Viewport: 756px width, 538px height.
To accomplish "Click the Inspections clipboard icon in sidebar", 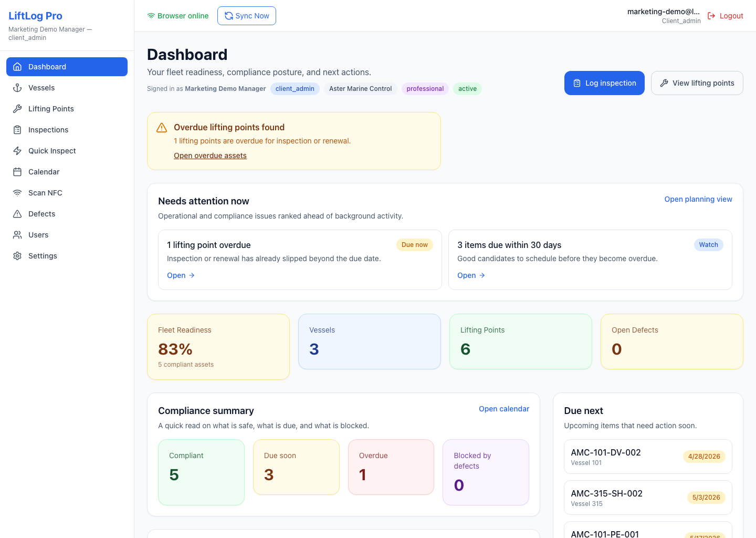I will tap(17, 130).
